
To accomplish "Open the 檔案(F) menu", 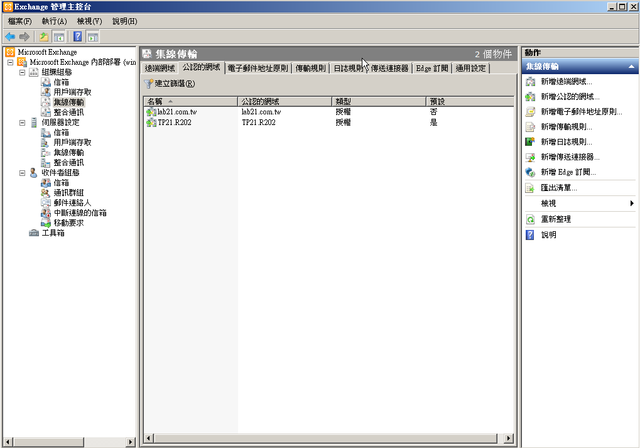I will [x=20, y=21].
